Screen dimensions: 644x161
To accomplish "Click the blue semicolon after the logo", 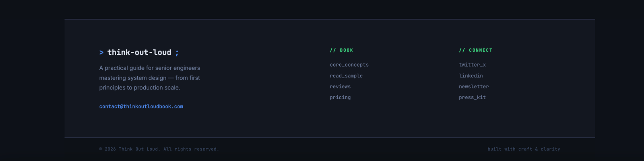I will pyautogui.click(x=177, y=53).
